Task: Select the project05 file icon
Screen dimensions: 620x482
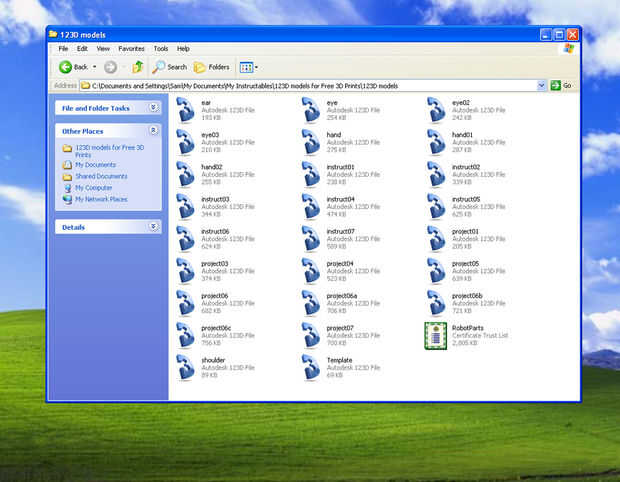Action: [x=436, y=271]
